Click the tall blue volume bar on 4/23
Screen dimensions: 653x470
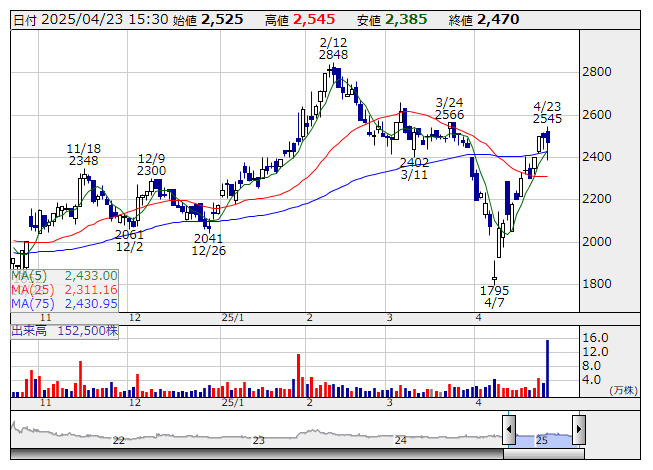(547, 368)
